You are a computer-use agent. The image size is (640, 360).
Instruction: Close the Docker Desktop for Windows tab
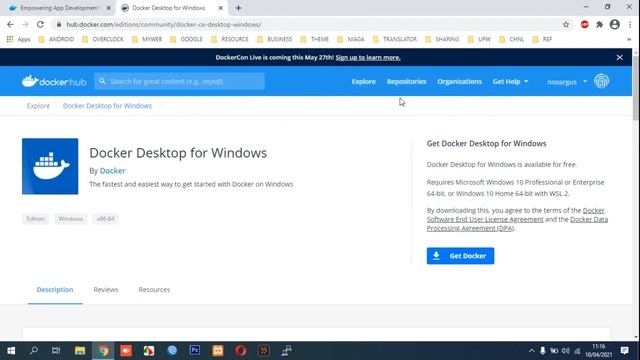220,8
